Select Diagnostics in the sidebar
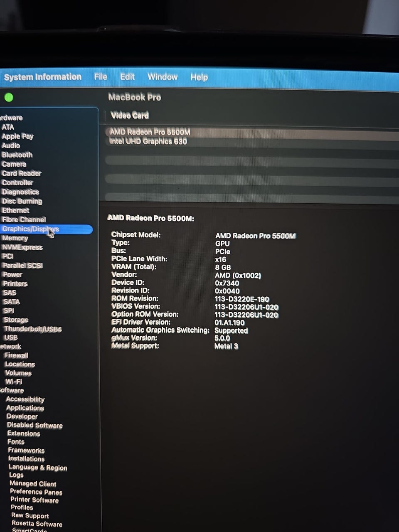 pyautogui.click(x=20, y=192)
